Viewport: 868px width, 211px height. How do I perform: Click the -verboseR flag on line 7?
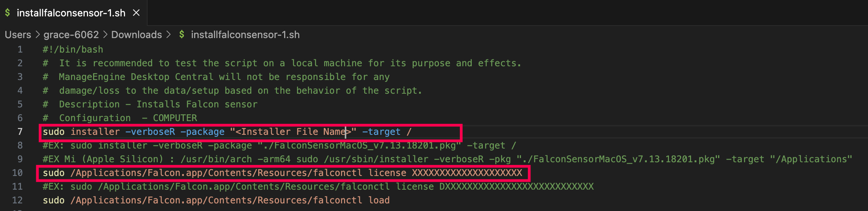150,132
